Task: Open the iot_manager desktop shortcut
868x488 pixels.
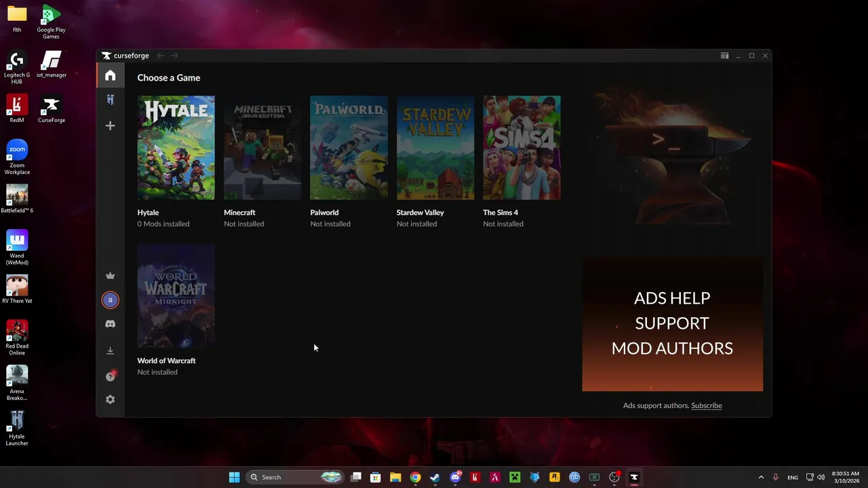Action: coord(51,64)
